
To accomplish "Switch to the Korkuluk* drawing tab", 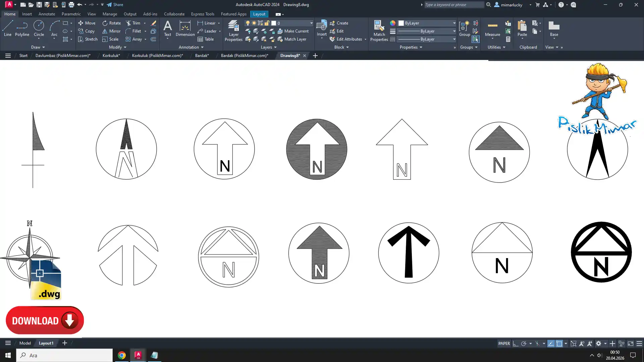I will [111, 56].
